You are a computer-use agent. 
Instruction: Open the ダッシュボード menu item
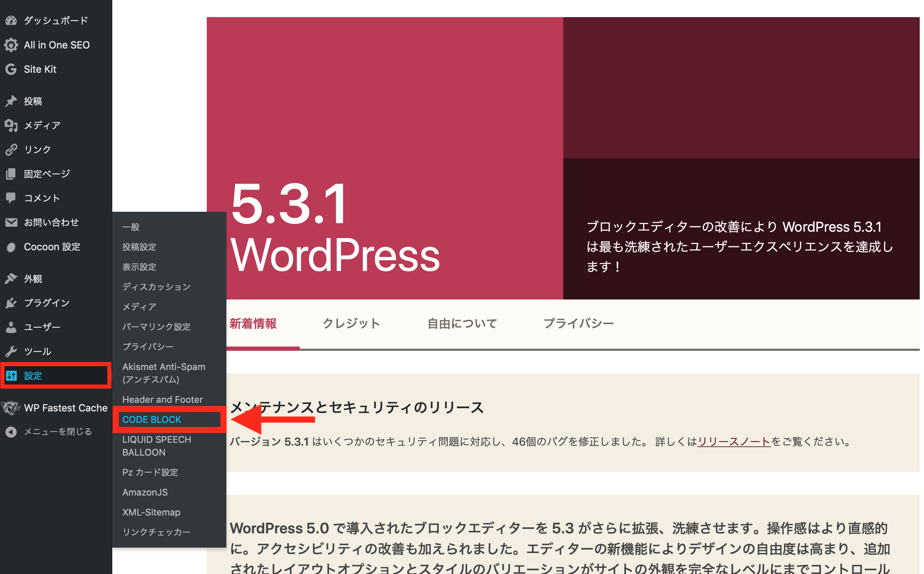click(56, 21)
